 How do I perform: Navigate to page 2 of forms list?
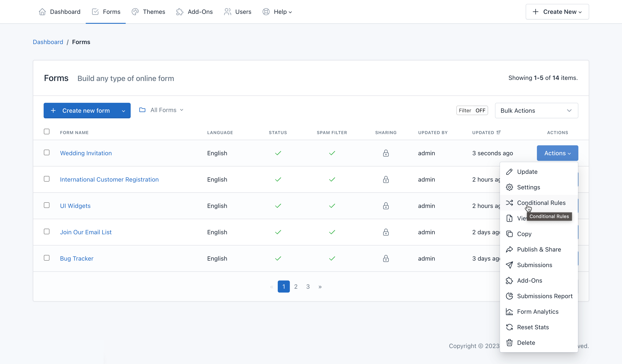[295, 286]
